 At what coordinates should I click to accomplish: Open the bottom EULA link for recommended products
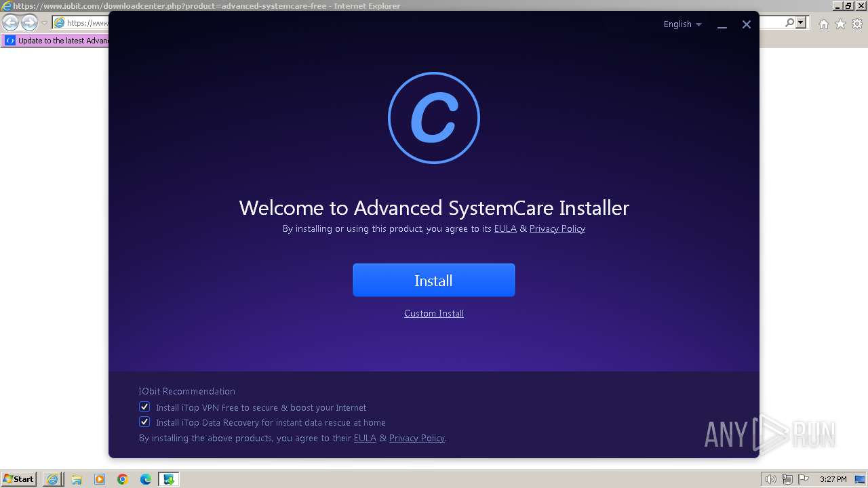click(x=365, y=438)
